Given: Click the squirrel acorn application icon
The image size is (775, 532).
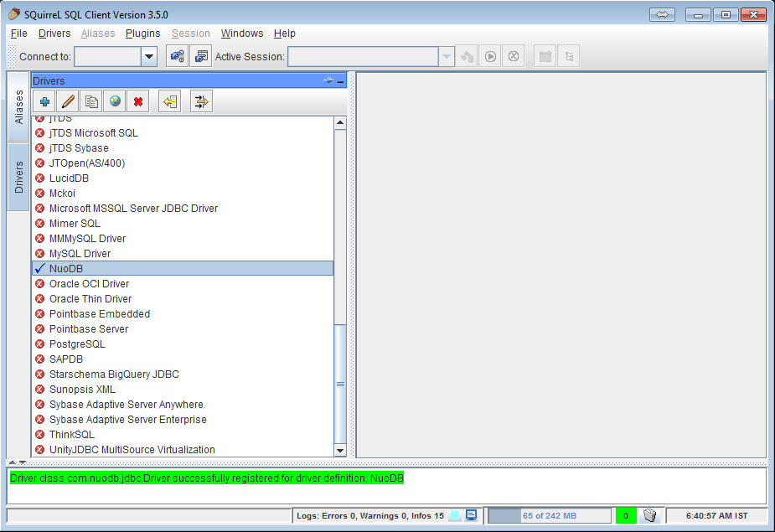Looking at the screenshot, I should tap(14, 14).
